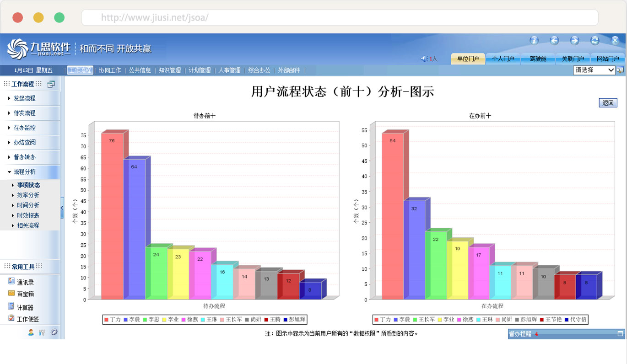The image size is (627, 364).
Task: Open the 请选择 dropdown
Action: pos(594,70)
